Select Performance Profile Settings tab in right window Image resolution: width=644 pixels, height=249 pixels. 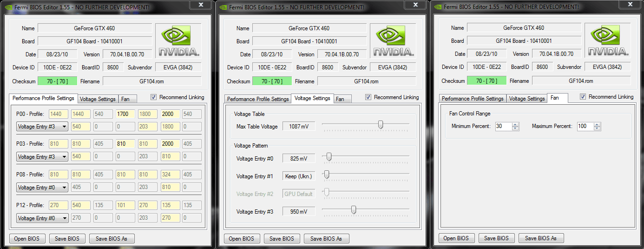click(473, 99)
